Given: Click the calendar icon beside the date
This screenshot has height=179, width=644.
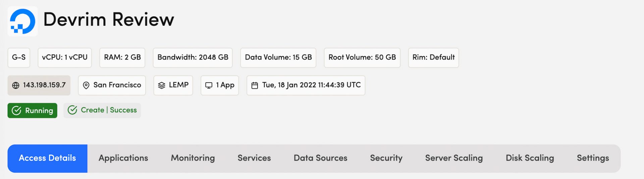Looking at the screenshot, I should tap(255, 85).
